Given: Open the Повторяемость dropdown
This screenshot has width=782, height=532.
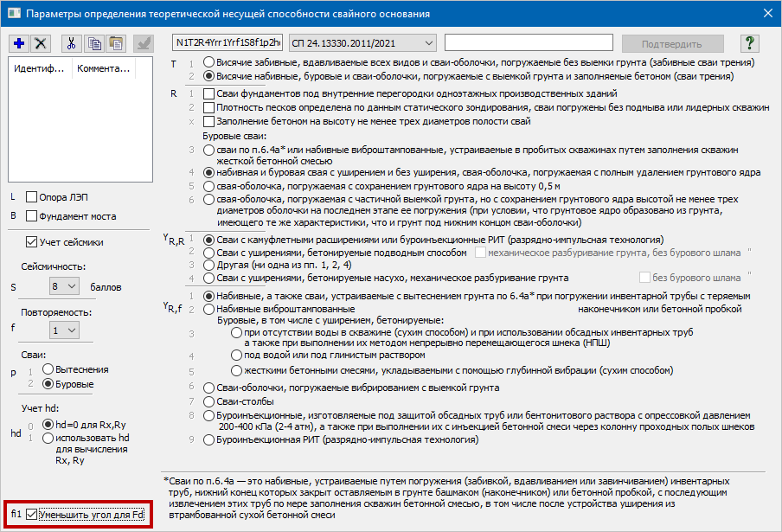Looking at the screenshot, I should tap(64, 330).
